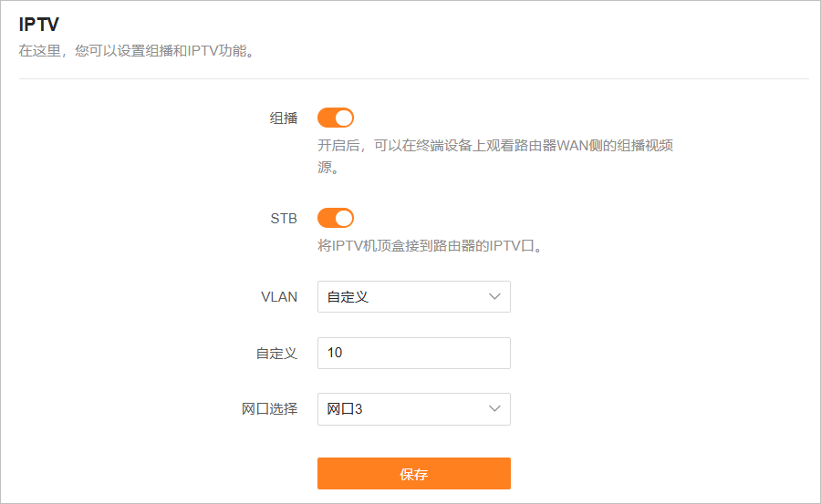Click the 网口选择 label text
821x504 pixels.
269,409
